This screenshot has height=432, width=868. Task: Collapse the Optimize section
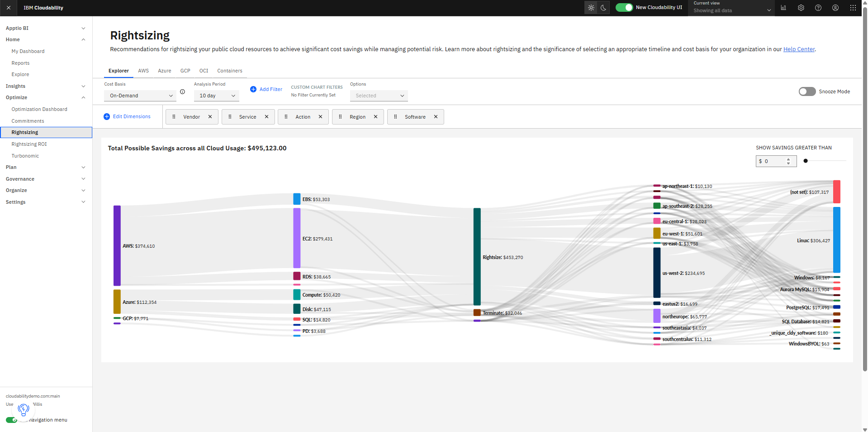(x=46, y=97)
